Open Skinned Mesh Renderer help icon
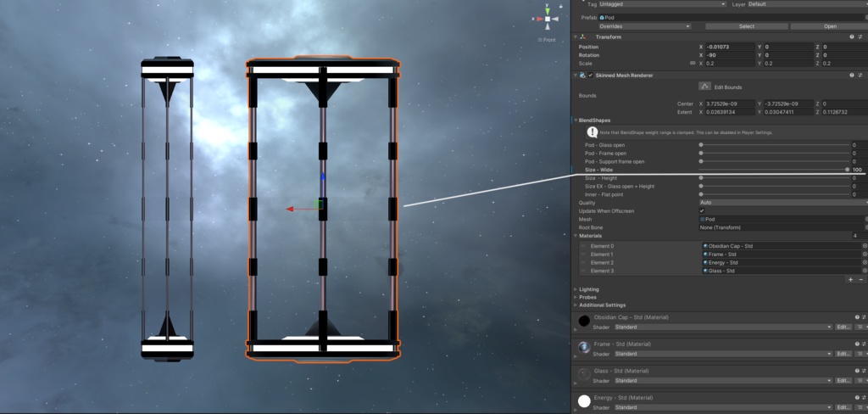 point(851,76)
